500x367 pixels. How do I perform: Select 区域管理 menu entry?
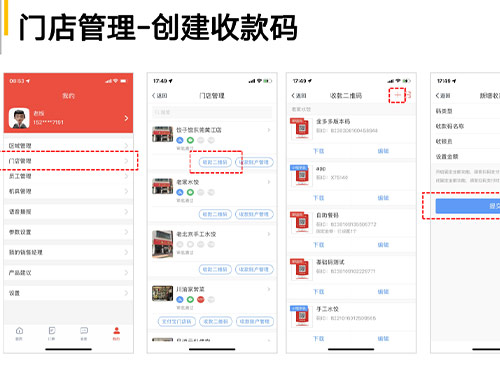pos(68,146)
